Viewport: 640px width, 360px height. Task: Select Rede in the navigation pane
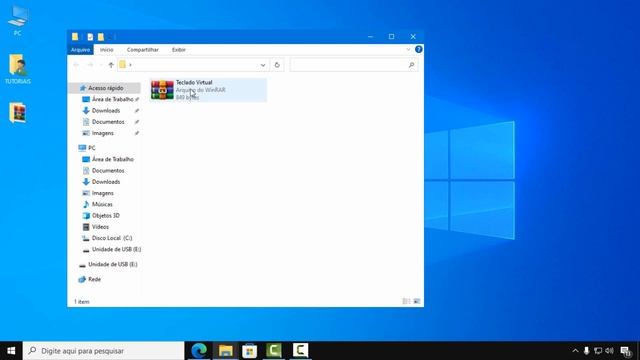coord(94,279)
